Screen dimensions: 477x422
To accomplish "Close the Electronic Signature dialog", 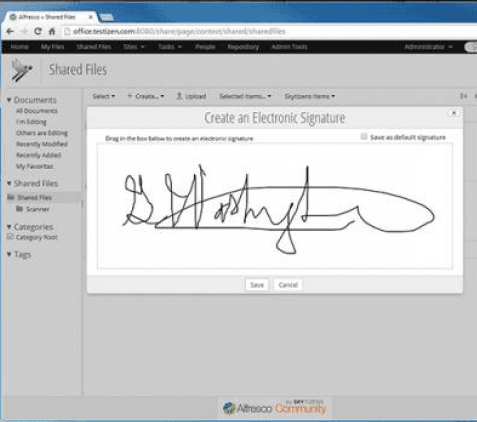I will click(454, 113).
